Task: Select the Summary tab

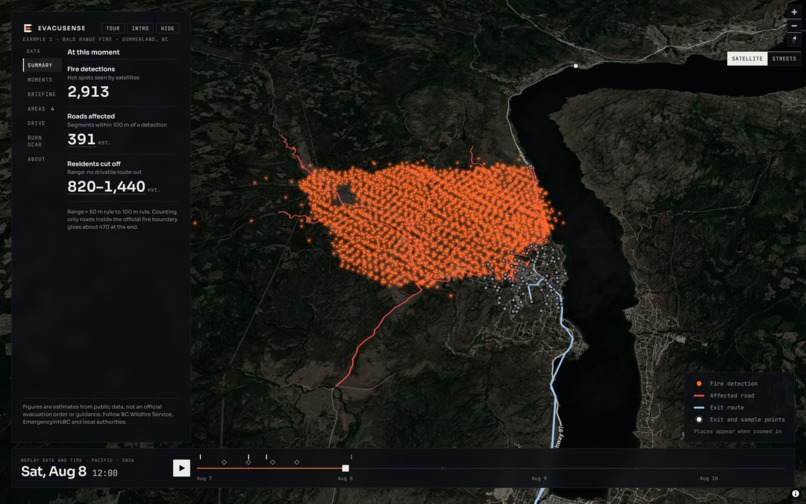Action: pyautogui.click(x=40, y=65)
